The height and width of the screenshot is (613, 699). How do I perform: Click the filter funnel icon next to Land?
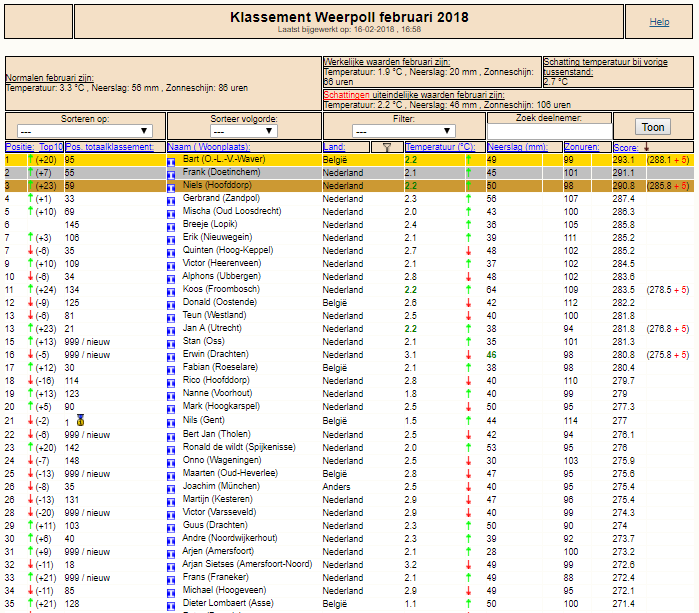tap(387, 147)
